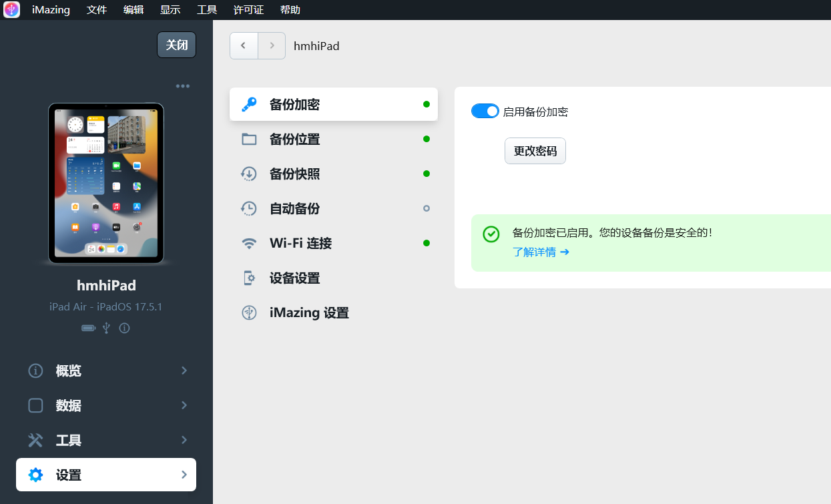Expand the 概览 sidebar section chevron

click(x=184, y=370)
